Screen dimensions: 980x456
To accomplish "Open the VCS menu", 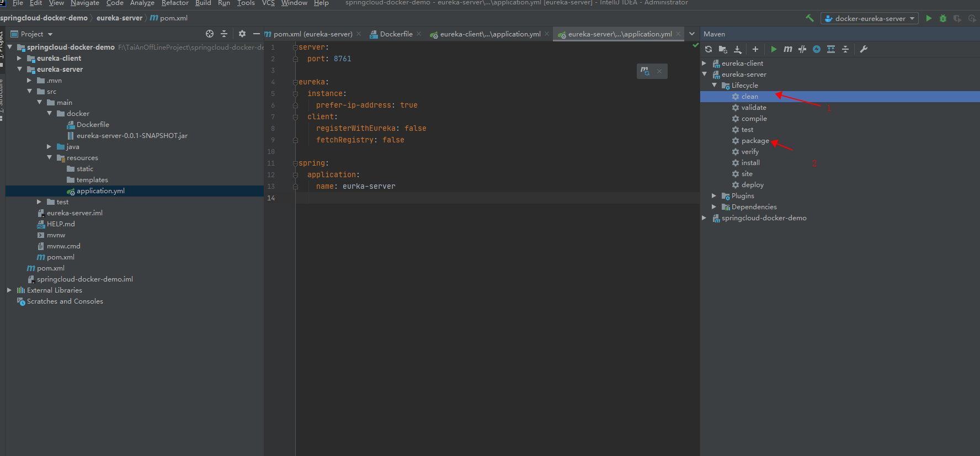I will pos(268,3).
